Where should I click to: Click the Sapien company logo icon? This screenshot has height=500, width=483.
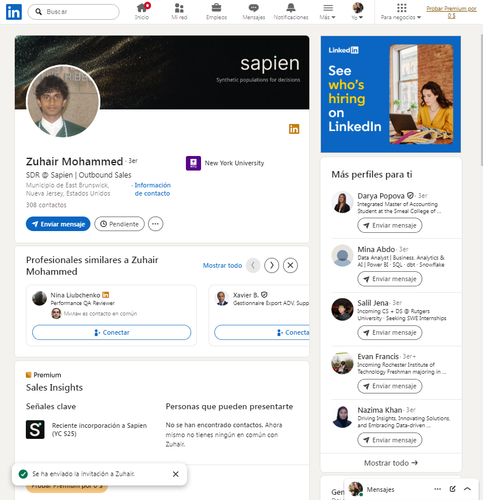(x=35, y=429)
